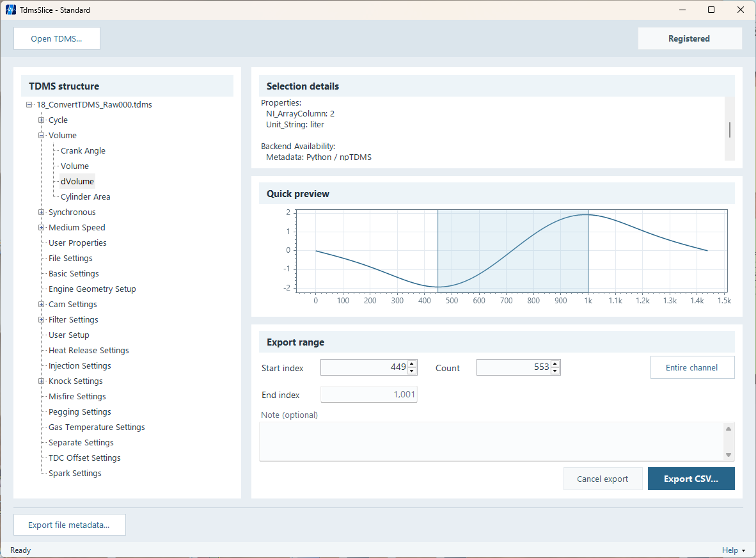The width and height of the screenshot is (756, 558).
Task: Select Injection Settings item
Action: coord(79,365)
